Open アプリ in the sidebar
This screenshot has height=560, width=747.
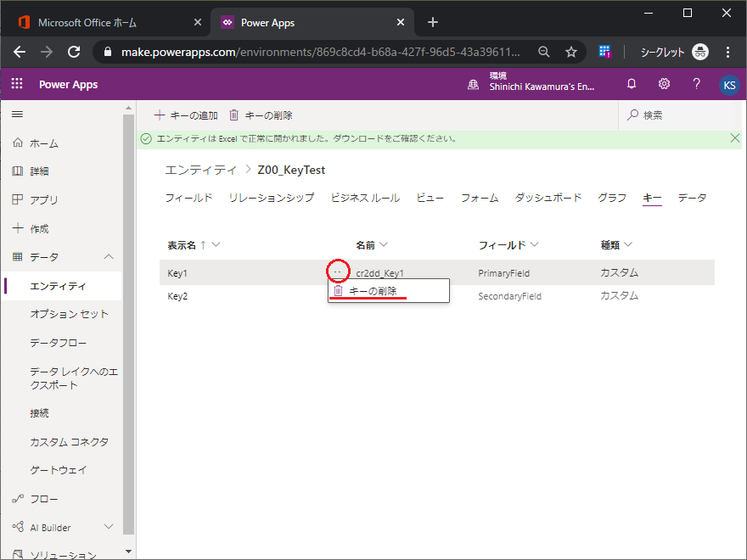[44, 199]
